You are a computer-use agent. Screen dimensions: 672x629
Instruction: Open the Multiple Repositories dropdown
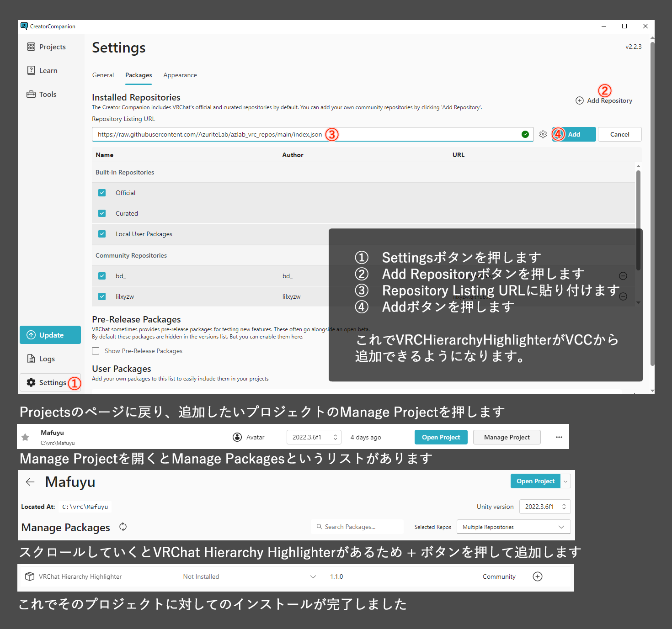point(513,527)
